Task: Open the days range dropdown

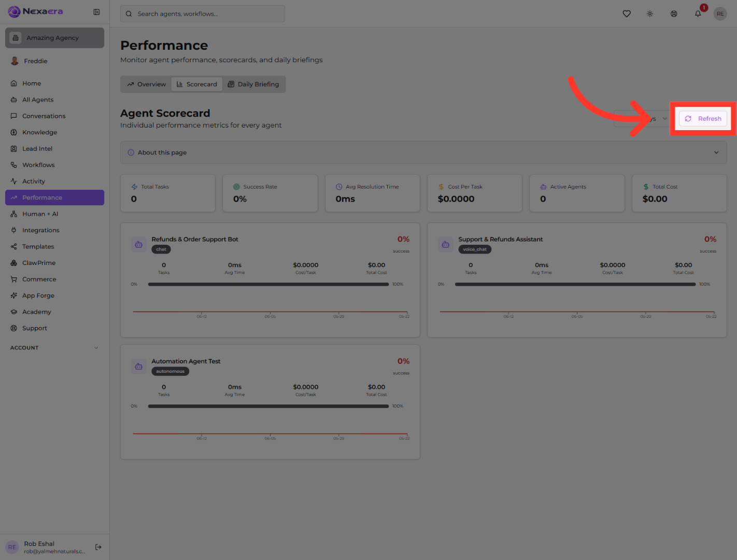Action: coord(642,119)
